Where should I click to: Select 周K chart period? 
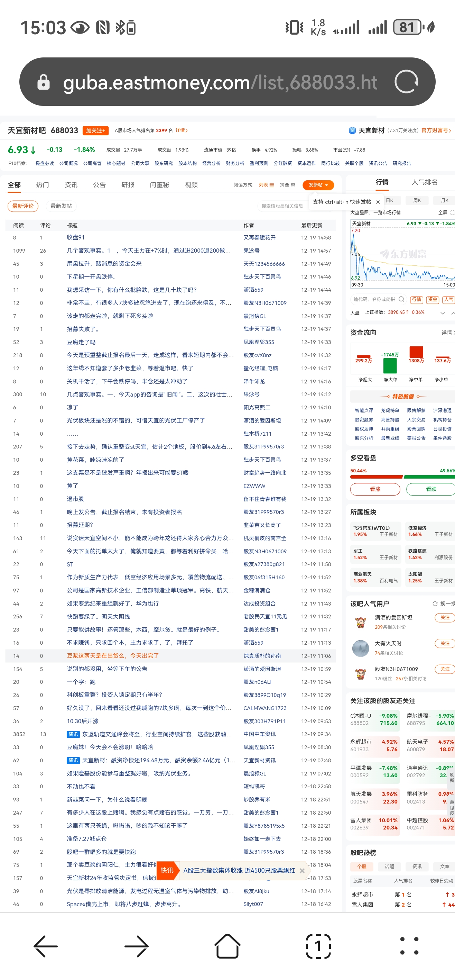[417, 200]
